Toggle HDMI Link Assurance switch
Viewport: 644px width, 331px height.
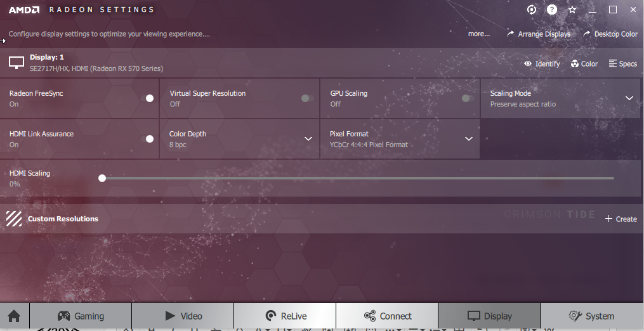click(x=147, y=139)
